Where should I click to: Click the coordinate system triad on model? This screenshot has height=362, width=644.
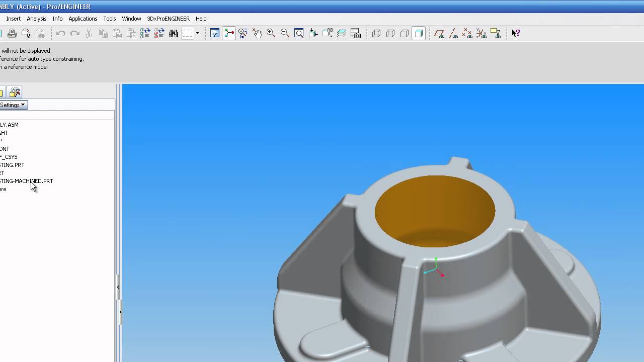click(x=435, y=268)
